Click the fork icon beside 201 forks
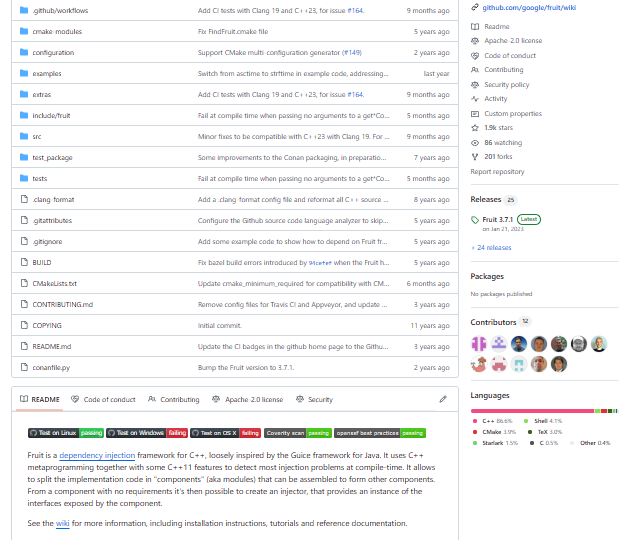Image resolution: width=636 pixels, height=540 pixels. click(x=475, y=157)
